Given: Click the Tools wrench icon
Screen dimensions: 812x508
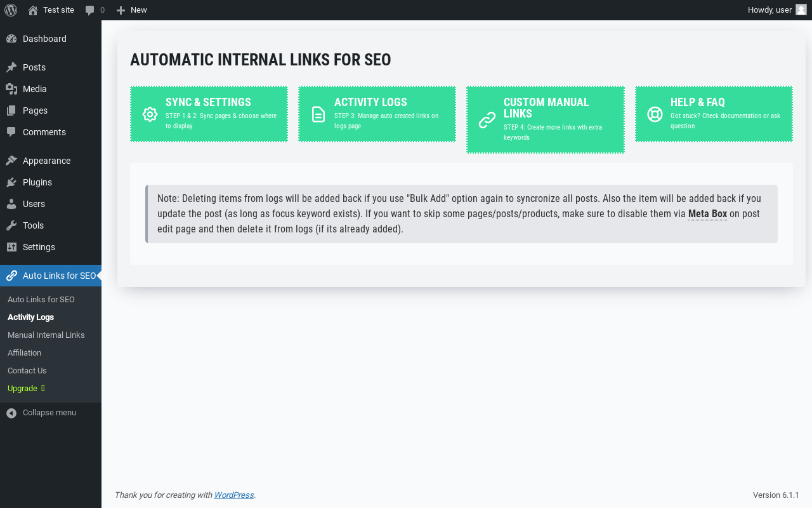Looking at the screenshot, I should click(x=11, y=225).
